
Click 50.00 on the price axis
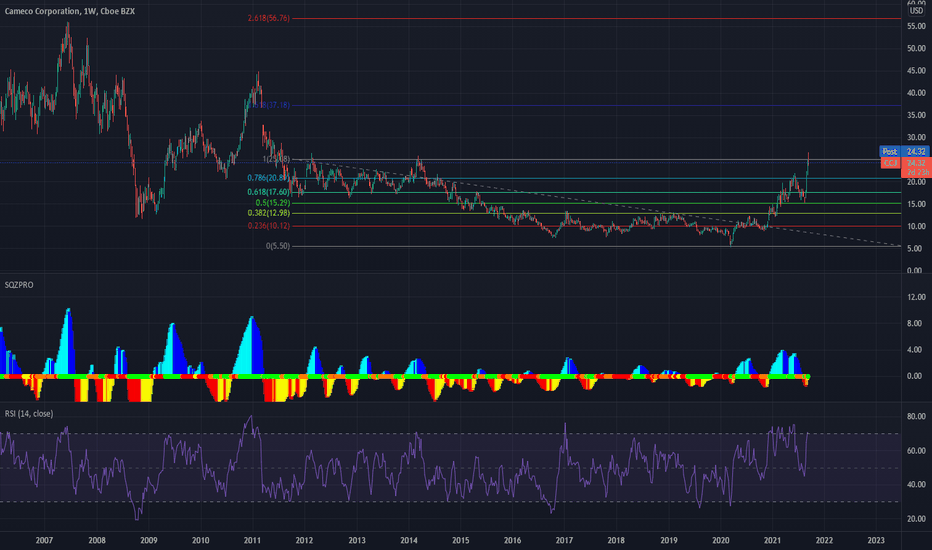pyautogui.click(x=916, y=48)
